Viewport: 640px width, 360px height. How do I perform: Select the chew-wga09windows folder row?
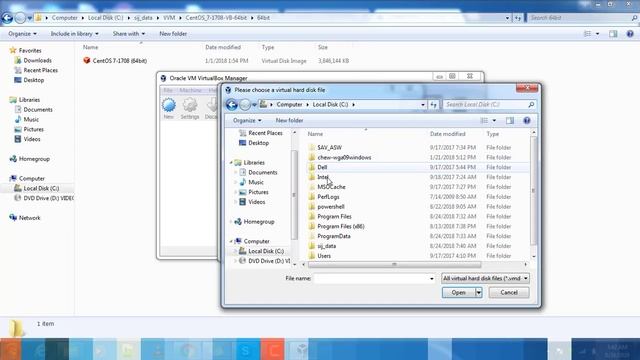tap(418, 158)
